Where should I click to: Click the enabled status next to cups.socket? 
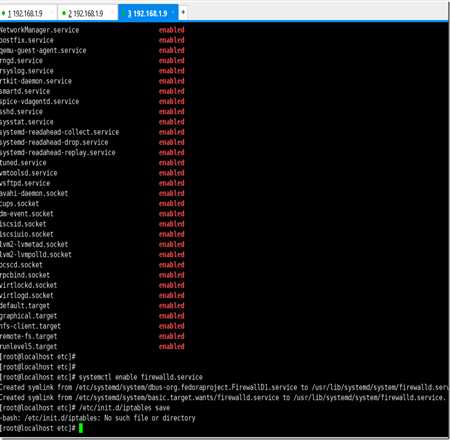[x=171, y=203]
